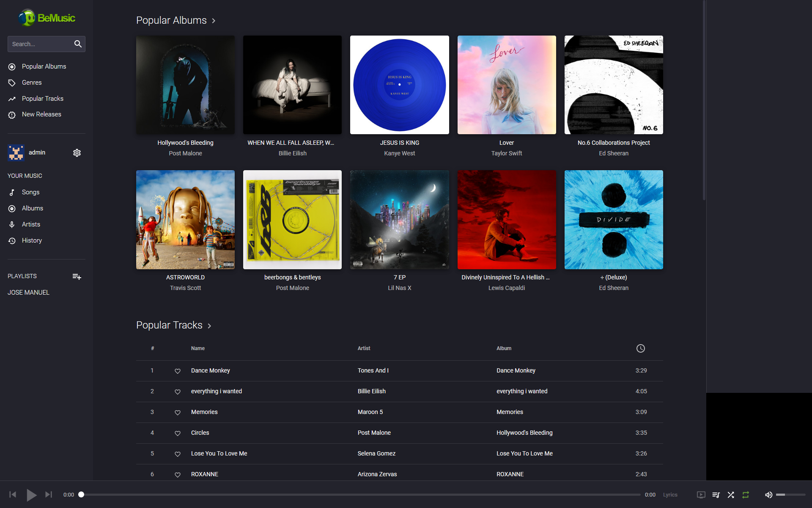Open the Divinely Uninspired album cover
The height and width of the screenshot is (508, 812).
507,220
